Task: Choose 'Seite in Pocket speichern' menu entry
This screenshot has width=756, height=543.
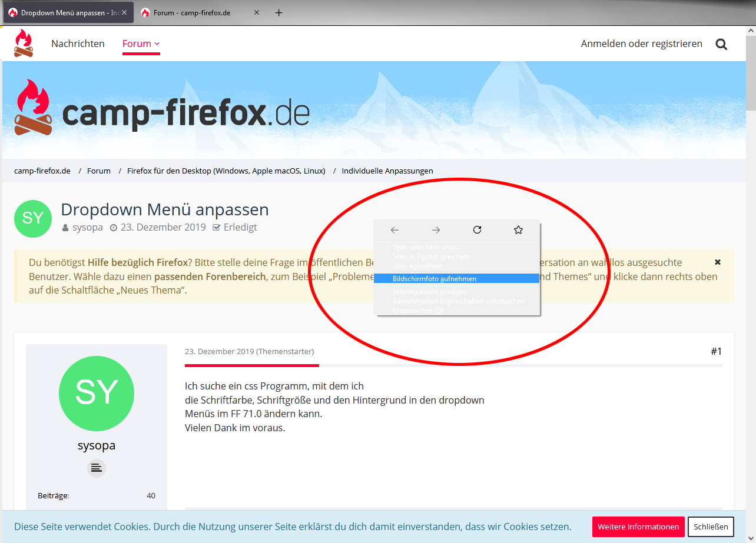Action: click(x=457, y=256)
